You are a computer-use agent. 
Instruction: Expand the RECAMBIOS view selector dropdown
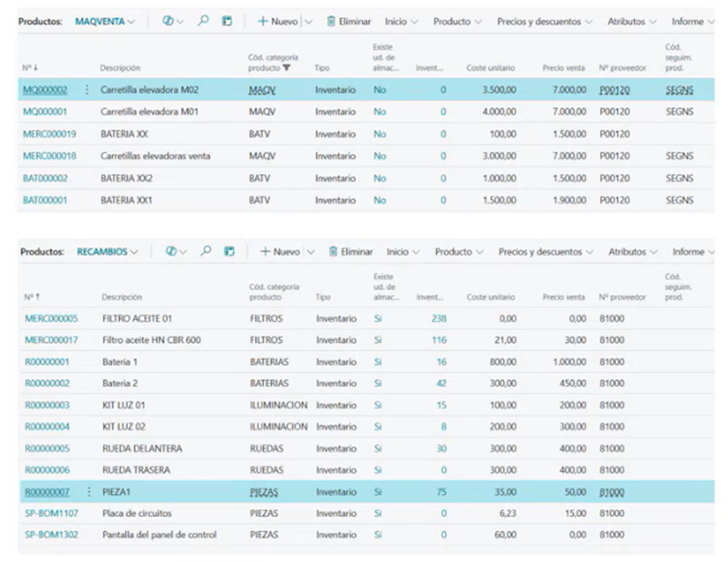point(134,251)
